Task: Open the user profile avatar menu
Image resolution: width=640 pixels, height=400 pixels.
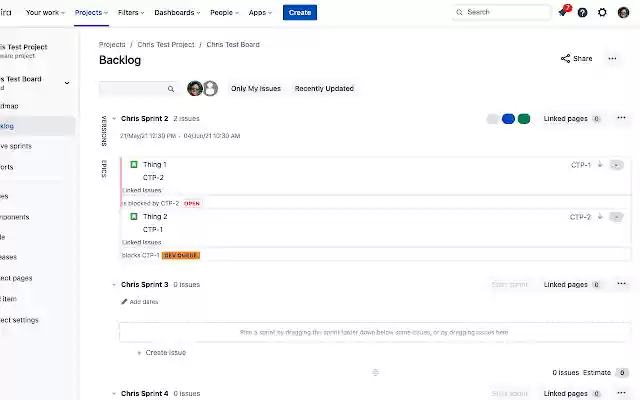Action: pos(623,13)
